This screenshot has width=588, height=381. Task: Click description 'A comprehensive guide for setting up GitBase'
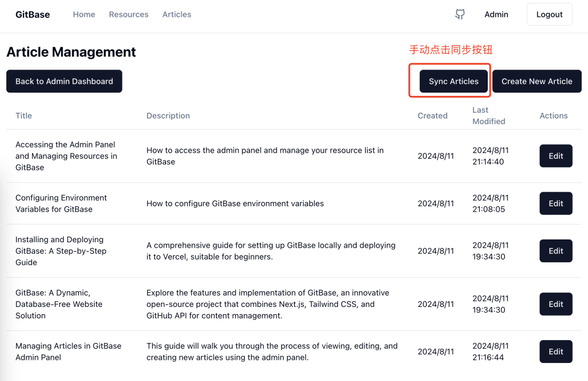tap(271, 251)
